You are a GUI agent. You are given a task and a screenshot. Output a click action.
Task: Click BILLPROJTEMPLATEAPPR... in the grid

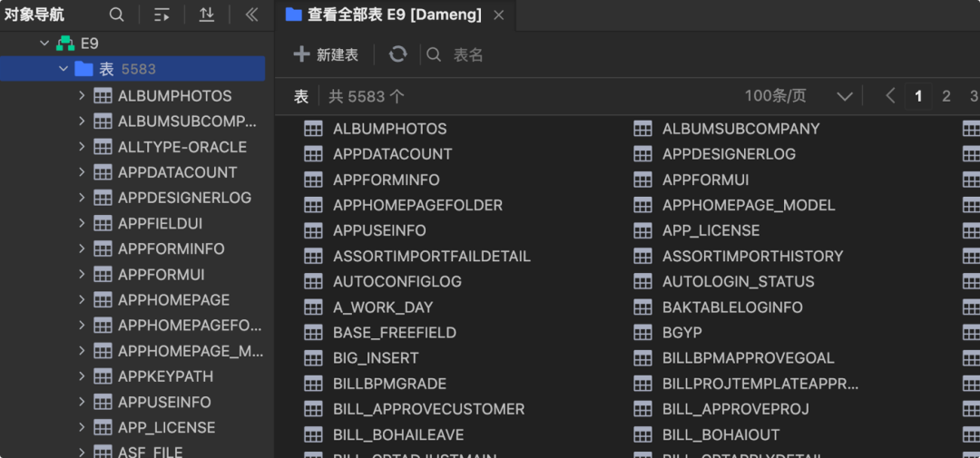pyautogui.click(x=760, y=384)
